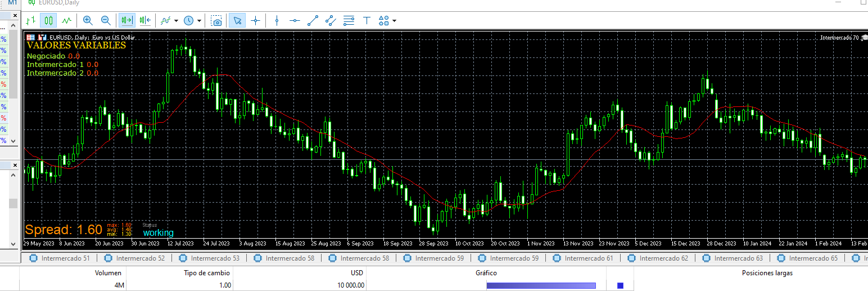This screenshot has width=868, height=291.
Task: Click the Negociado 0.0 label
Action: pos(53,56)
